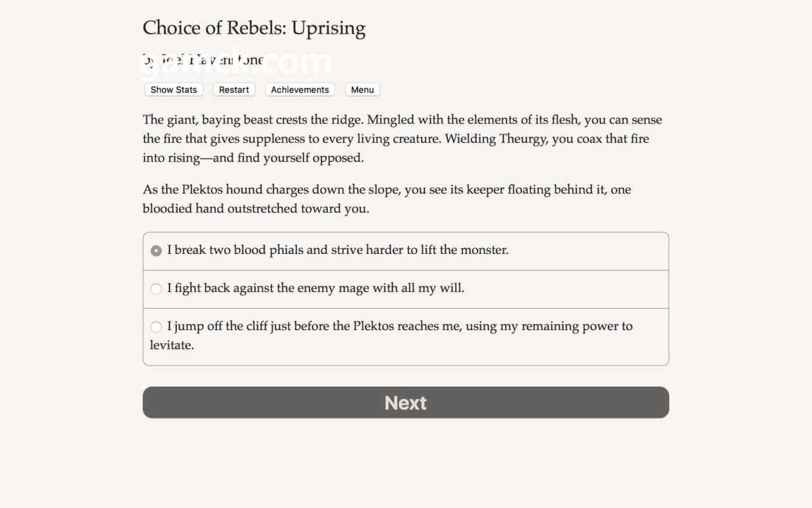812x508 pixels.
Task: Open the game Menu
Action: 362,90
